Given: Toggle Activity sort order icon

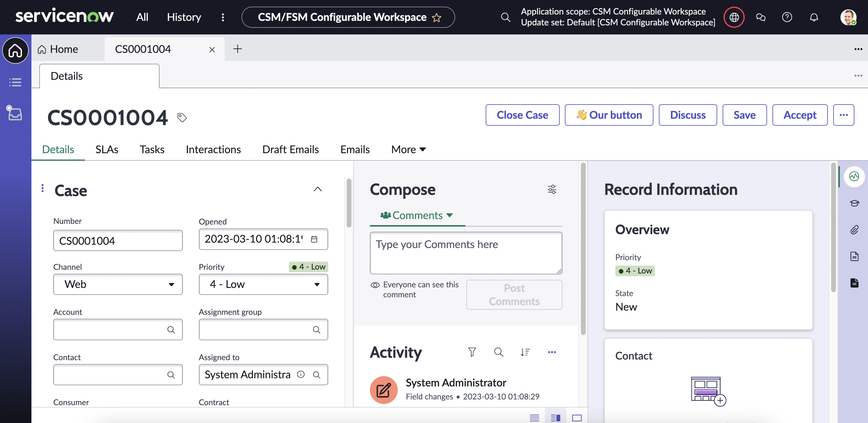Looking at the screenshot, I should click(525, 352).
